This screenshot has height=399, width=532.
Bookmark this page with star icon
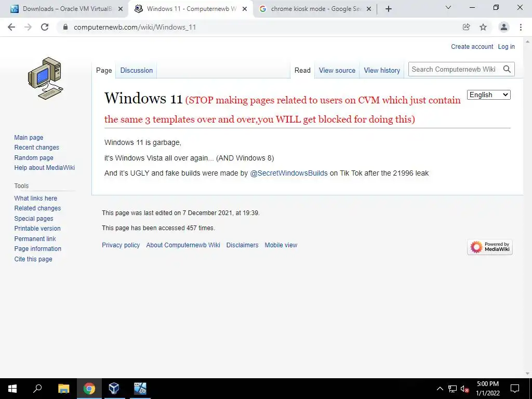point(483,27)
